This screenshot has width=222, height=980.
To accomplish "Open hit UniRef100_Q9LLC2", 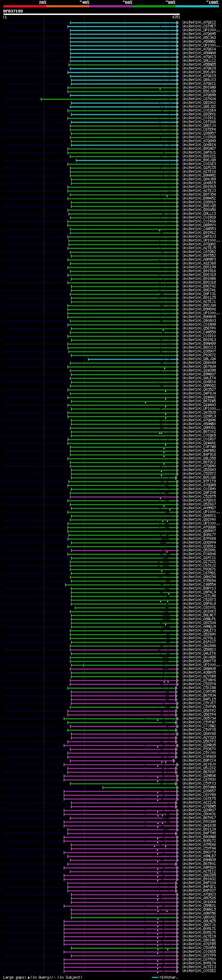I will coord(199,61).
